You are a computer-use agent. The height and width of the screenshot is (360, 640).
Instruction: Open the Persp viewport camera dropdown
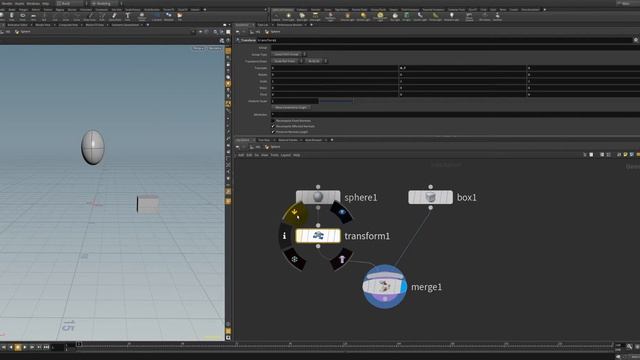click(198, 48)
